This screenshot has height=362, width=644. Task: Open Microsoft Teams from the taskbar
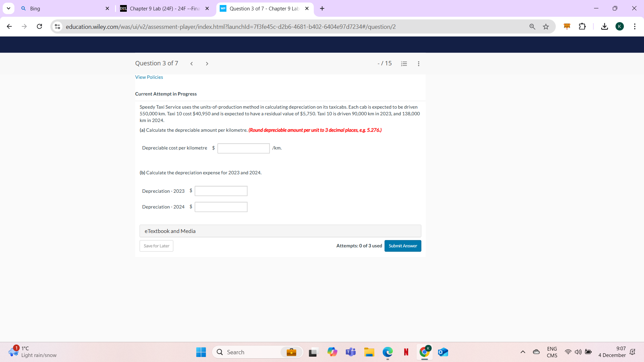coord(351,352)
